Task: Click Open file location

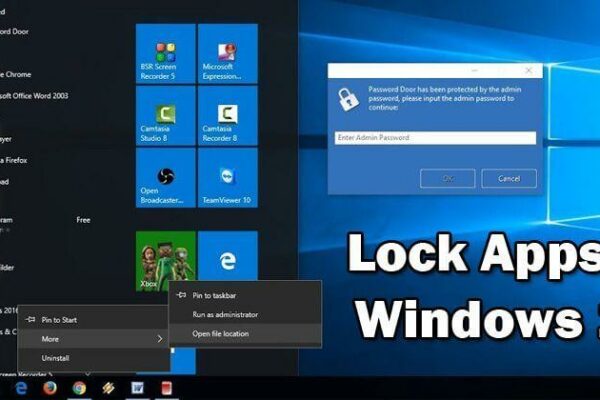Action: click(245, 333)
